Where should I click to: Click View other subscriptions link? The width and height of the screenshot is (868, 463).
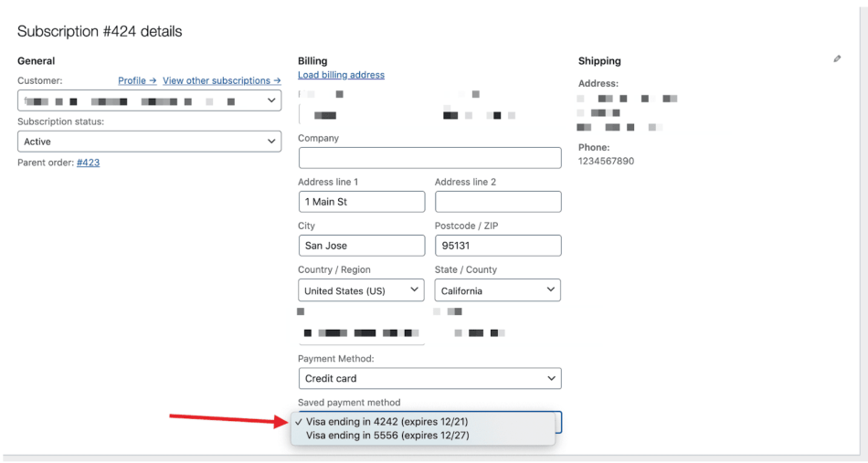click(x=221, y=81)
